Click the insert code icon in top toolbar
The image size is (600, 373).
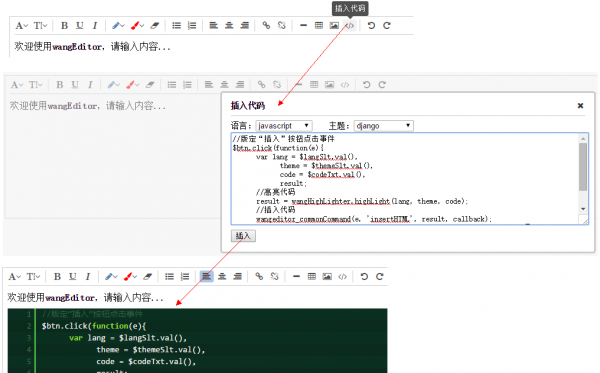click(349, 26)
